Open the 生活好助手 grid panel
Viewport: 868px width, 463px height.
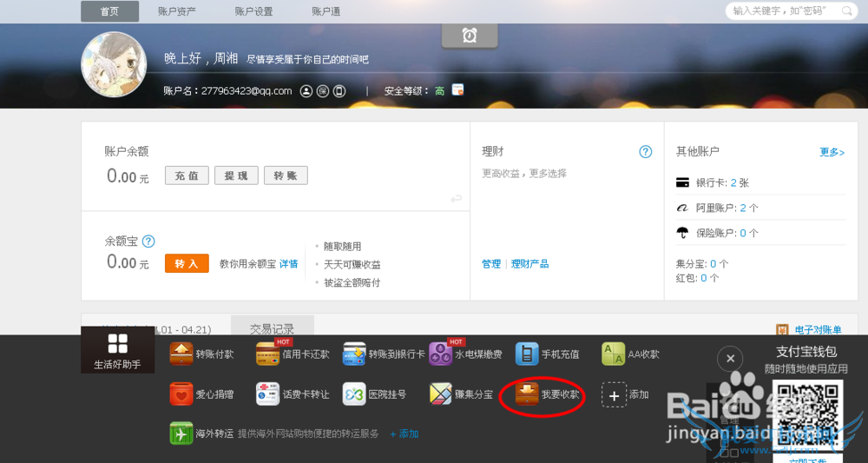pyautogui.click(x=117, y=350)
